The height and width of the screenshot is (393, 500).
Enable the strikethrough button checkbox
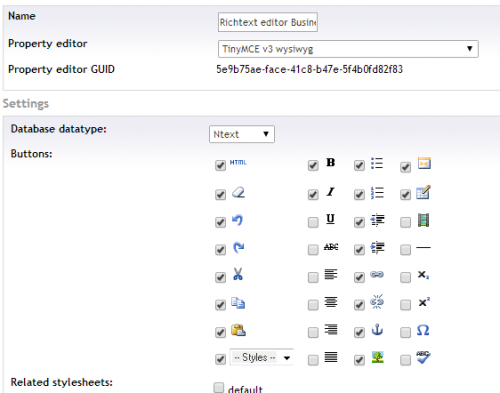(313, 250)
